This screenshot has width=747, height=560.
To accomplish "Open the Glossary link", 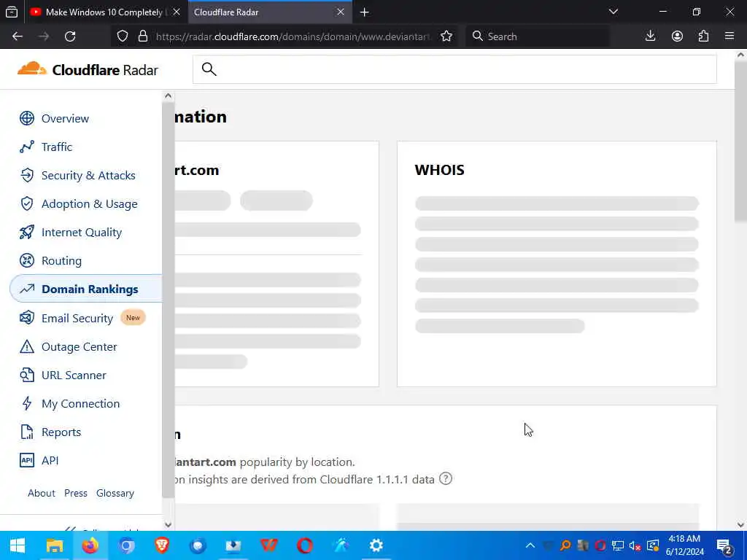I will (x=115, y=494).
